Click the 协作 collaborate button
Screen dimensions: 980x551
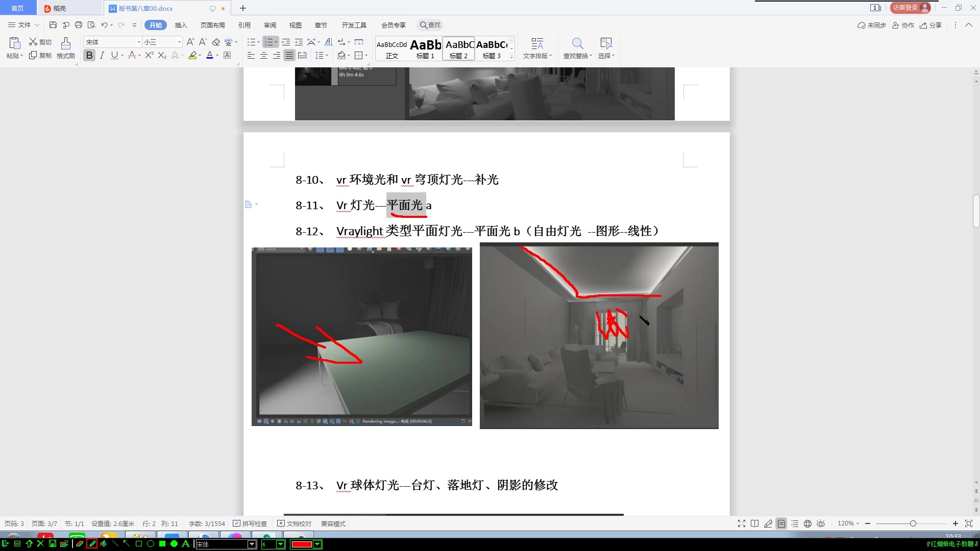pos(903,25)
